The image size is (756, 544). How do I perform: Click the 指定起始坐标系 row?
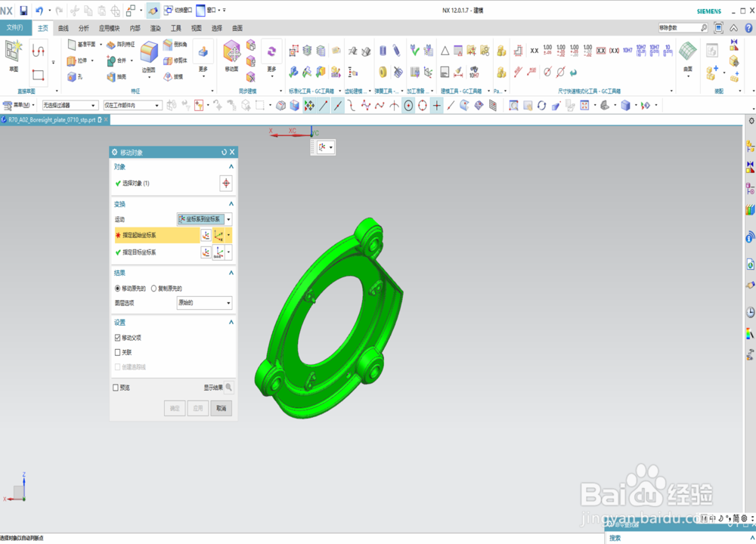click(x=157, y=235)
